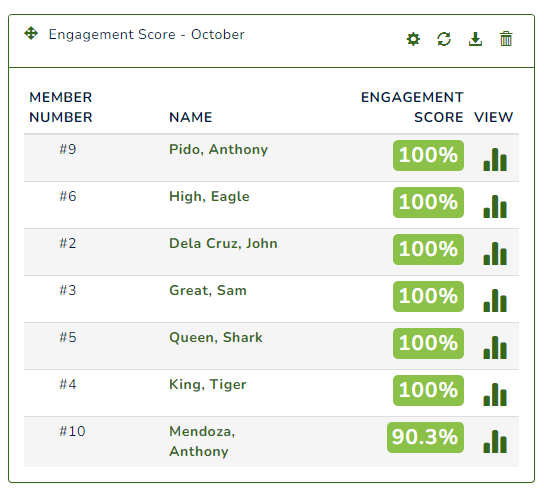Click the Member Number column header

61,107
